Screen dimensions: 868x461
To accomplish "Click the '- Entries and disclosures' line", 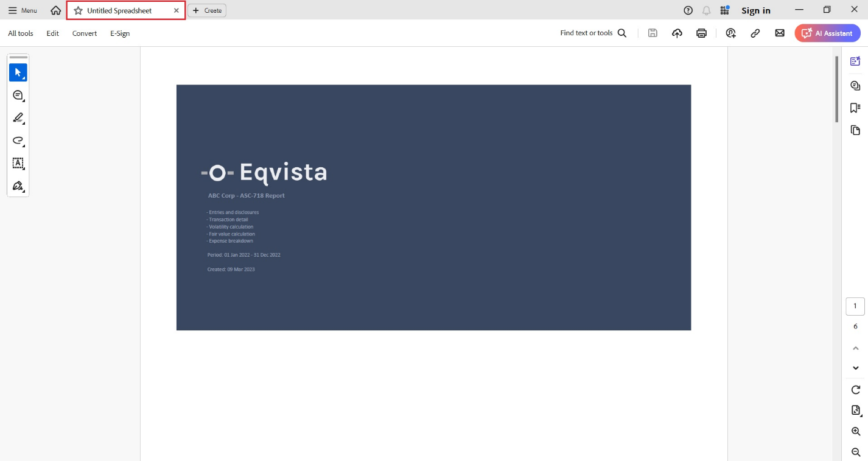I will point(233,212).
